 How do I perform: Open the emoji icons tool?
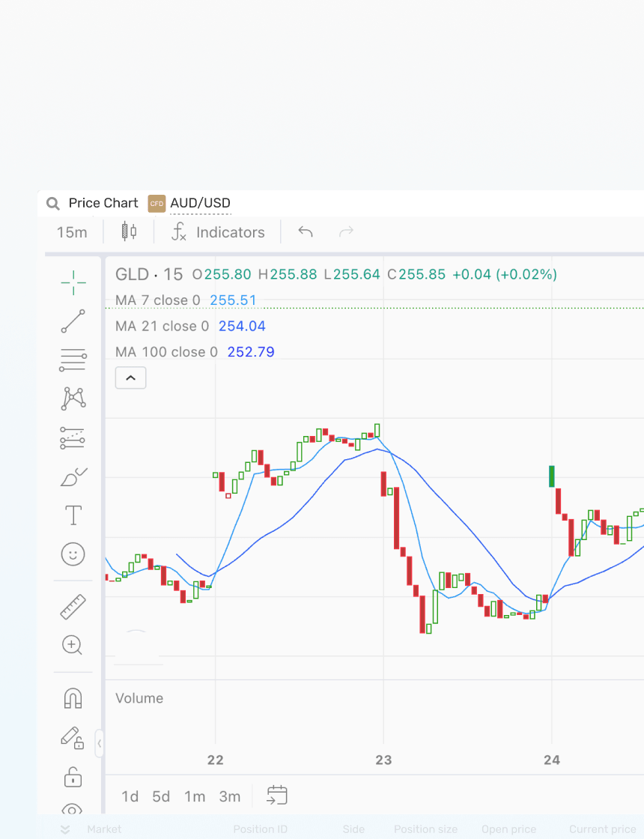pos(73,554)
